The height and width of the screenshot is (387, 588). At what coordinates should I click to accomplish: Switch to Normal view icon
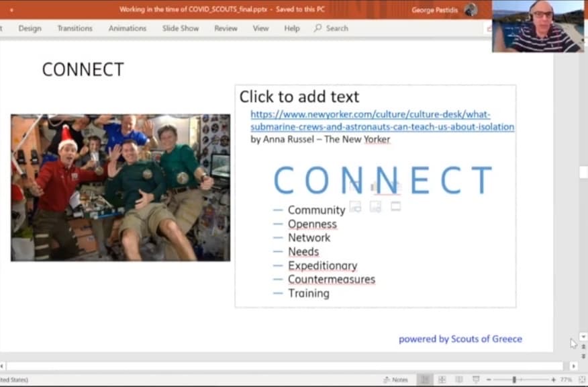(x=424, y=380)
